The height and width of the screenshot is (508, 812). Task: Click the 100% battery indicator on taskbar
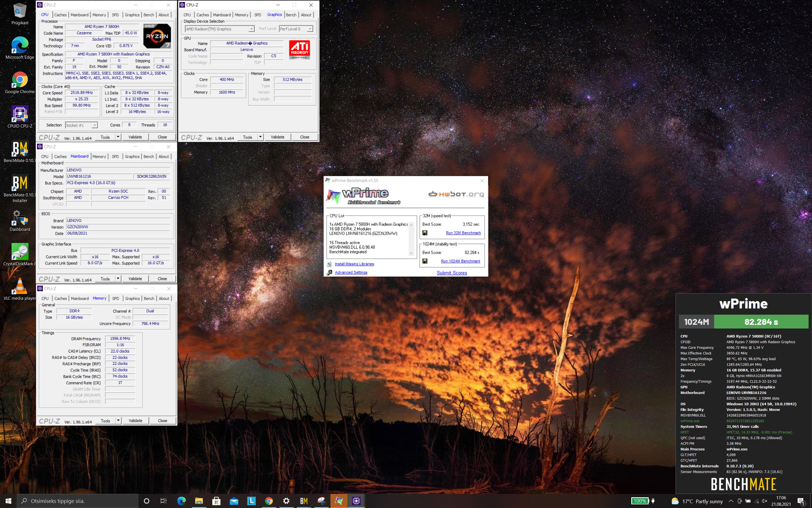(x=640, y=501)
